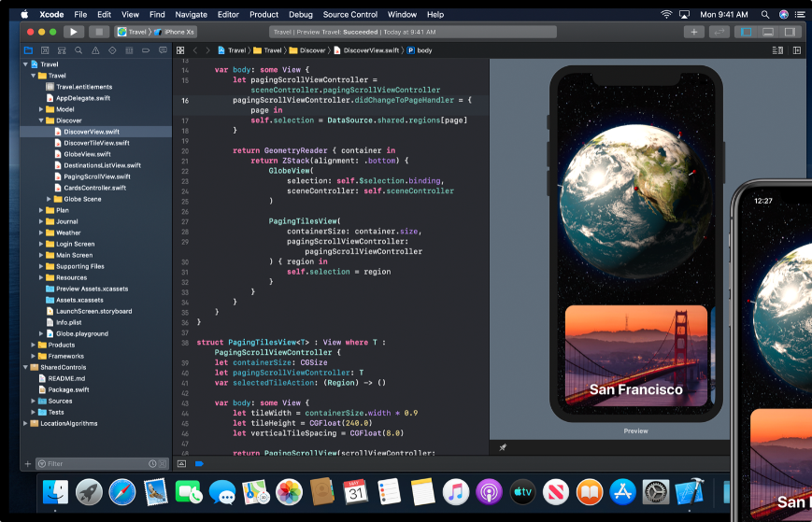Viewport: 812px width, 522px height.
Task: Click the body symbol in jump bar
Action: [x=420, y=50]
